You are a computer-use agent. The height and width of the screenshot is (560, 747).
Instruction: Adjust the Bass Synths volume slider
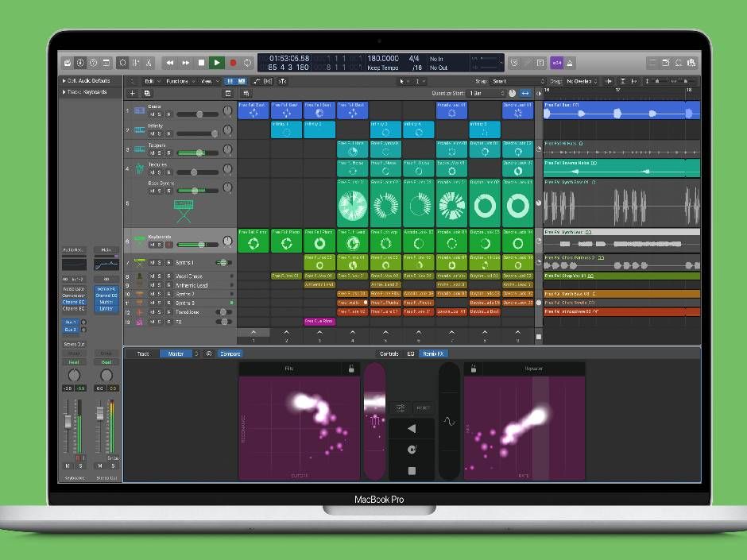[x=197, y=191]
